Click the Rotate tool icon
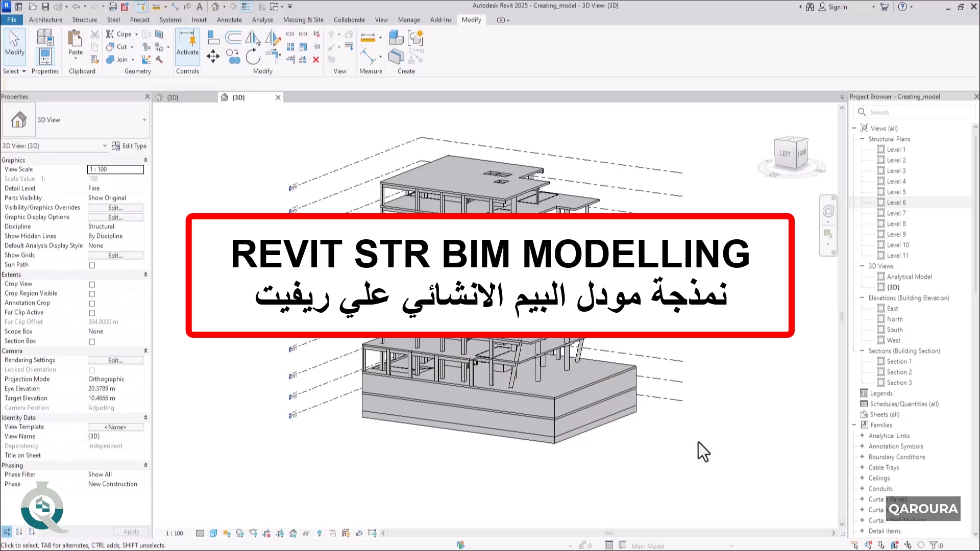 coord(253,57)
